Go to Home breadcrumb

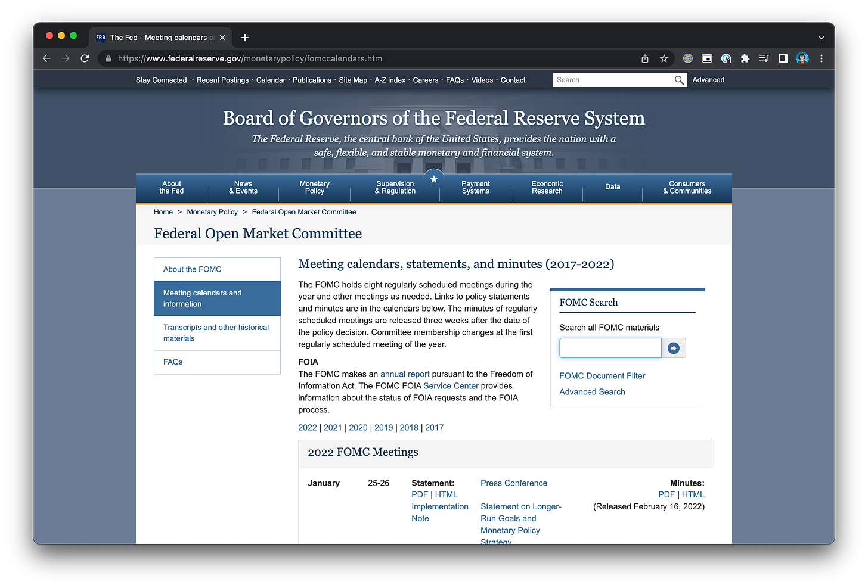163,212
